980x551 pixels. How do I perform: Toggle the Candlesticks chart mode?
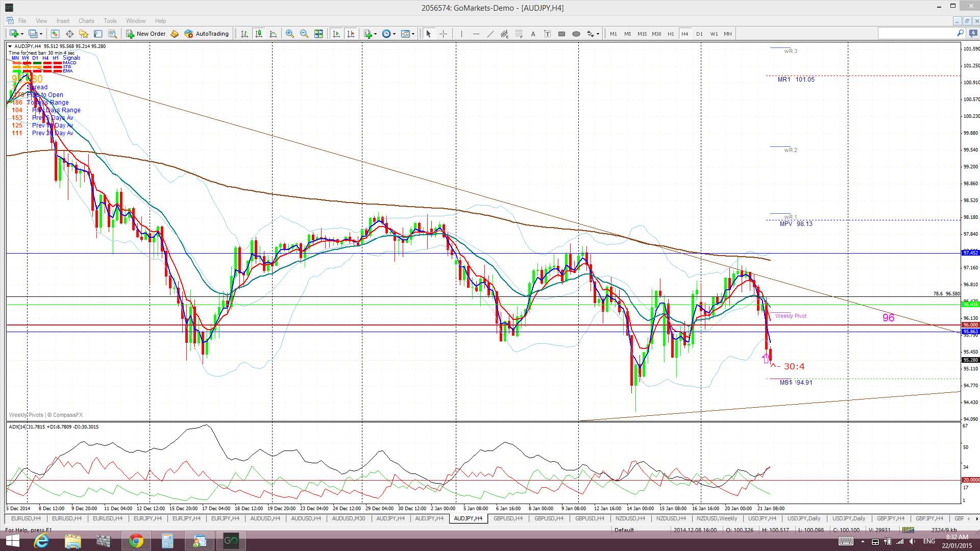(259, 34)
